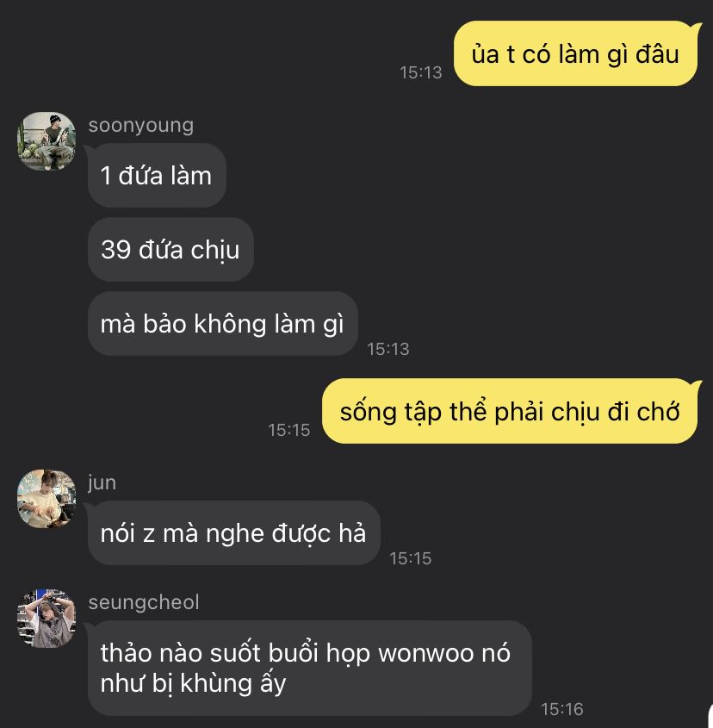Screen dimensions: 713x728
Task: Tap the 15:15 timestamp beside yellow bubble
Action: tap(289, 430)
